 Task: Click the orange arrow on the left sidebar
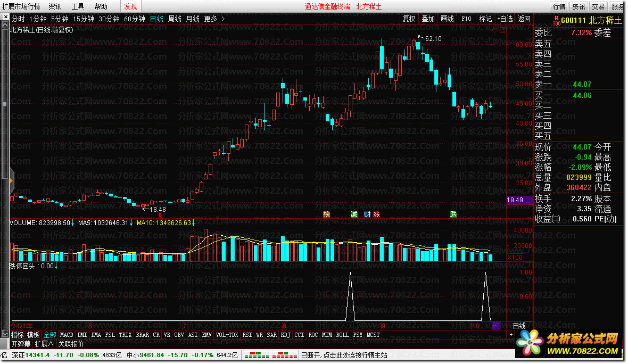(x=11, y=180)
